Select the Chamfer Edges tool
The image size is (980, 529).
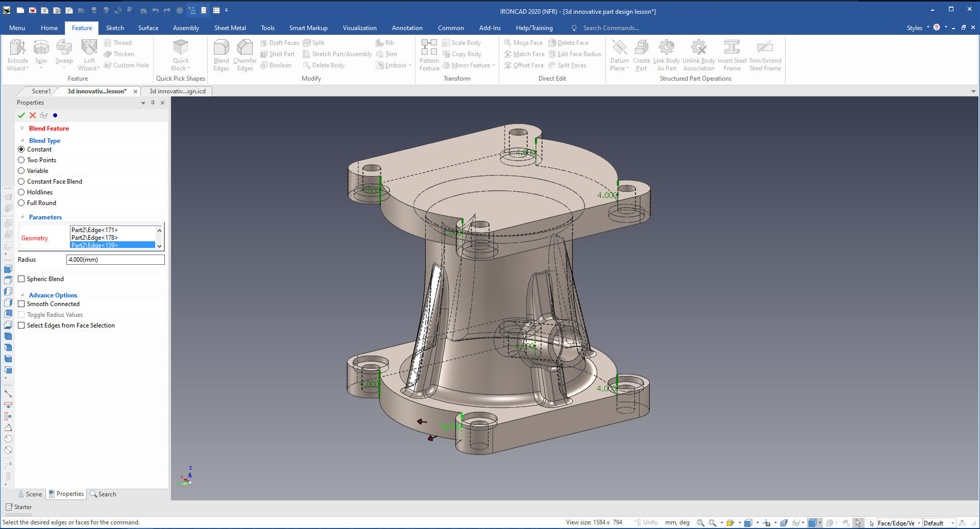pyautogui.click(x=245, y=48)
